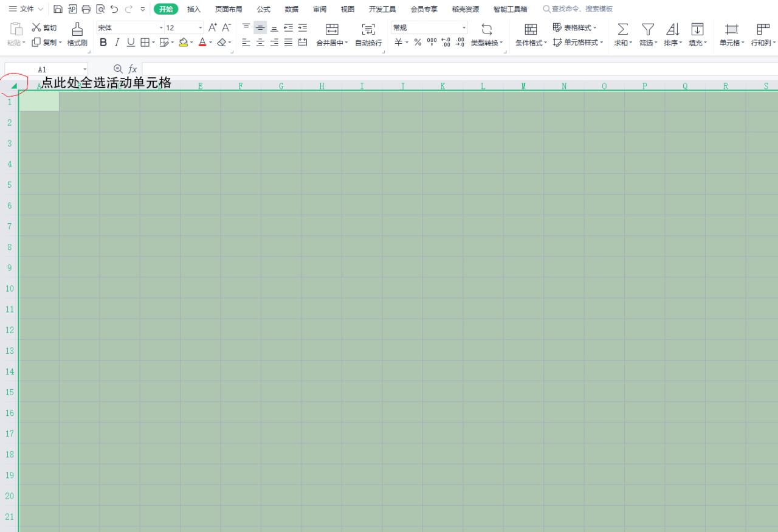Switch to the 页面布局 tab
The width and height of the screenshot is (778, 532).
[229, 9]
